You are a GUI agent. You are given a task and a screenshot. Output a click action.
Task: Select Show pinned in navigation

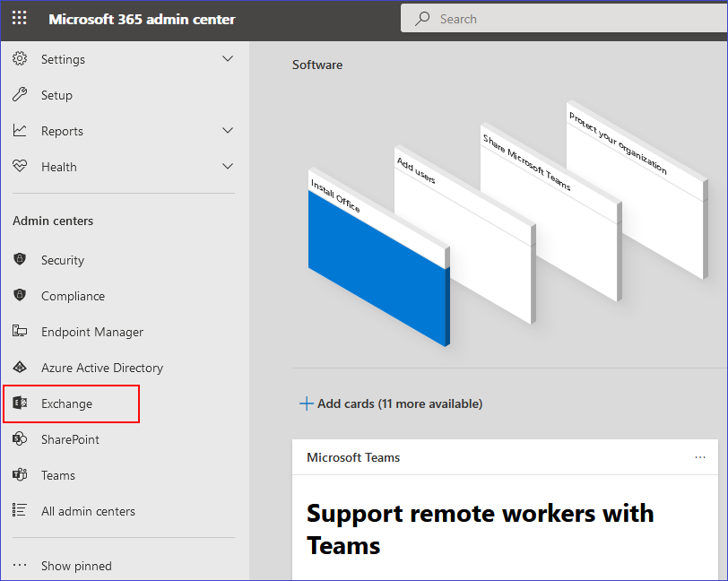point(76,566)
